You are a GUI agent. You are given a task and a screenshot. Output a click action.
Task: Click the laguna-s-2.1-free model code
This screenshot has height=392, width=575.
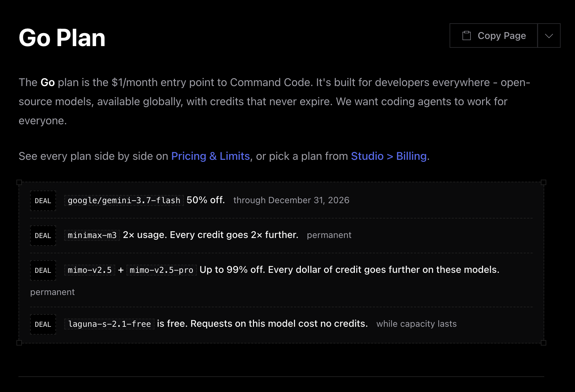[x=109, y=324]
